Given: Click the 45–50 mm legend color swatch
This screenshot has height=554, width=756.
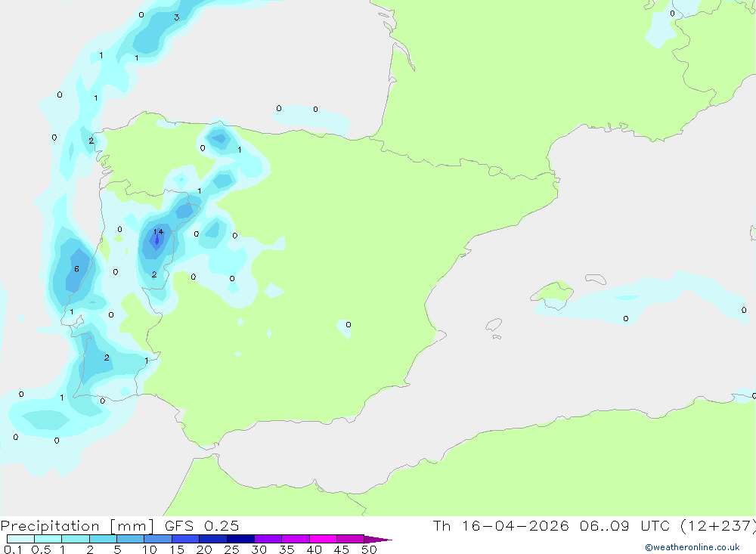Looking at the screenshot, I should click(x=351, y=539).
